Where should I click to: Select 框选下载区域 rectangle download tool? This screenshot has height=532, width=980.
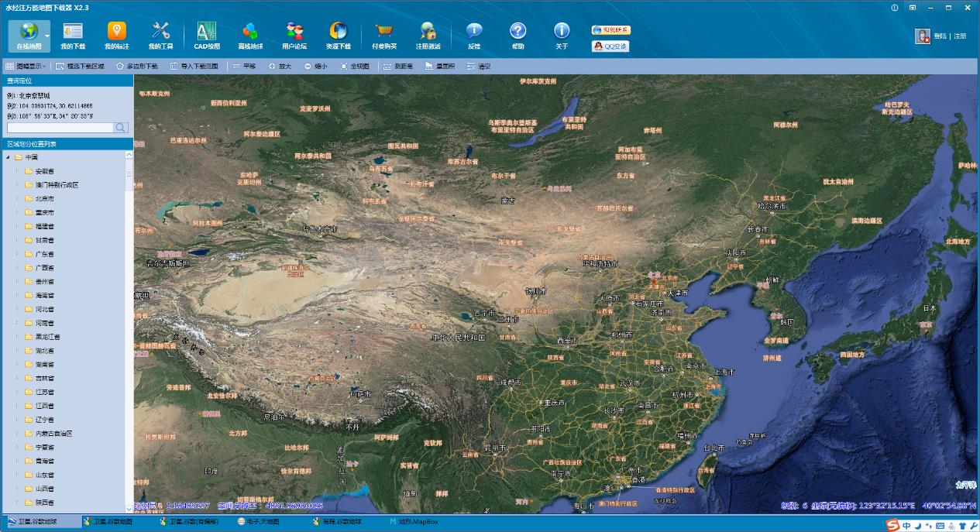pyautogui.click(x=80, y=67)
